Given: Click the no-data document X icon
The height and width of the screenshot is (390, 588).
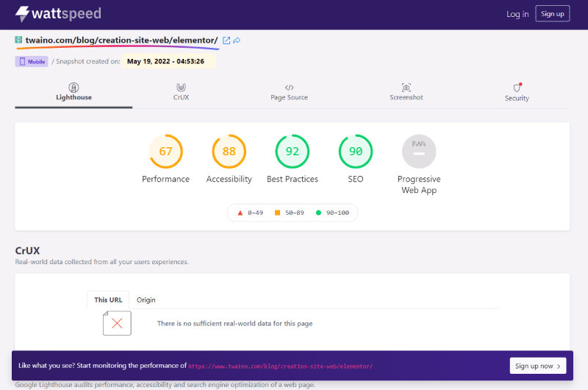Looking at the screenshot, I should [117, 323].
